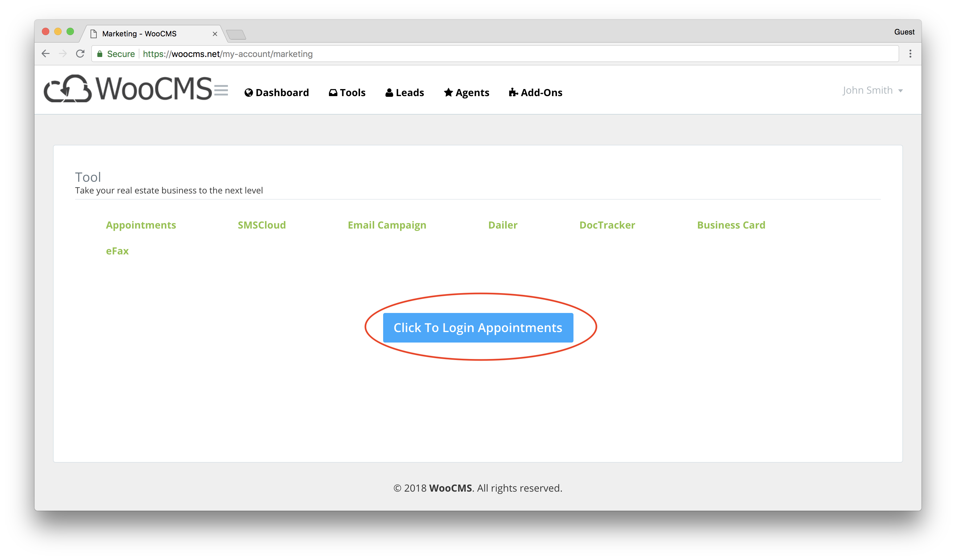Open the Tools menu item

pos(347,93)
